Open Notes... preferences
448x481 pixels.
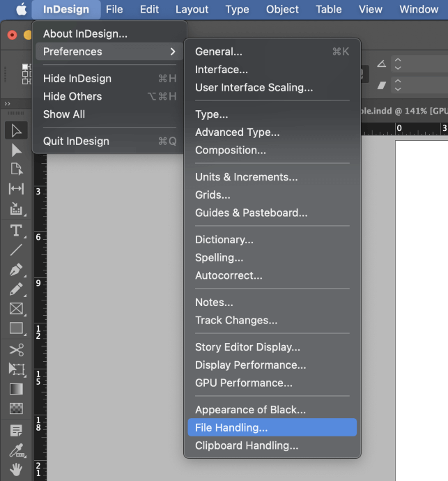coord(272,303)
